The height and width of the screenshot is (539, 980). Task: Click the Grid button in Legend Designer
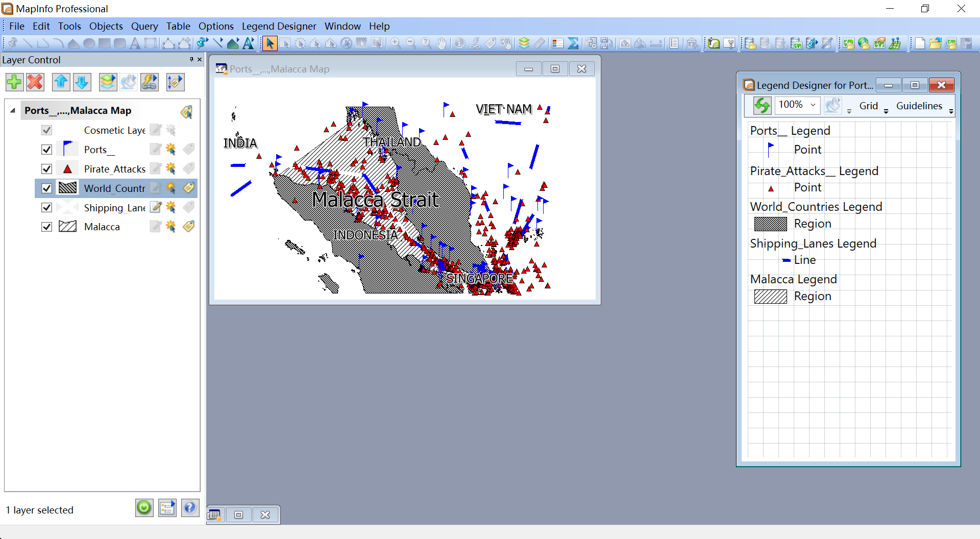pos(869,106)
